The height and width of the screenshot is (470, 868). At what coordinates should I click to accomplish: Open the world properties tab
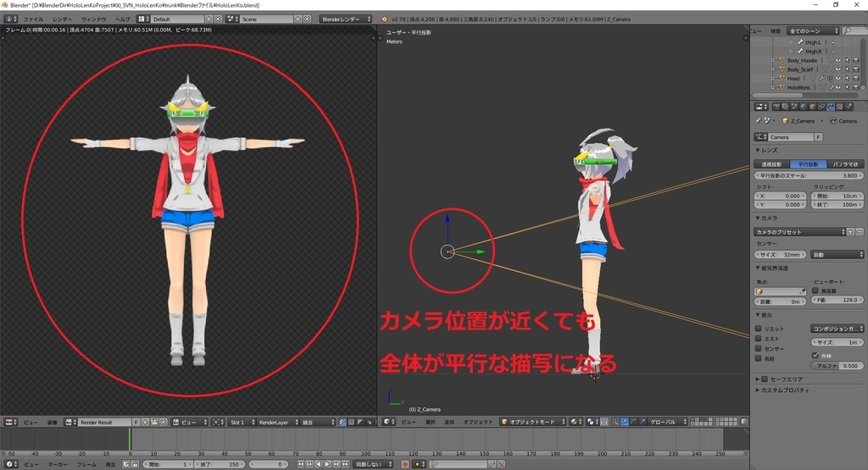point(804,107)
